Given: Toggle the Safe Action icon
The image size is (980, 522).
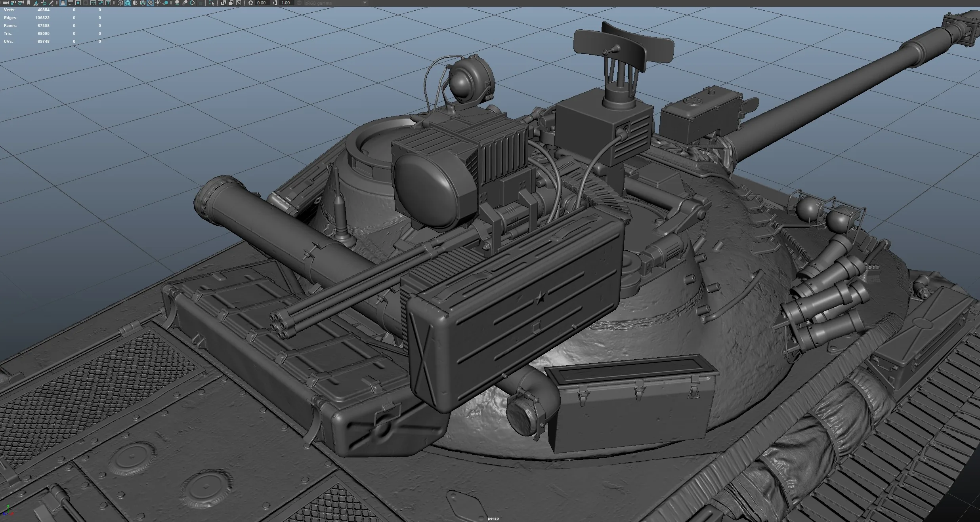Looking at the screenshot, I should point(101,3).
